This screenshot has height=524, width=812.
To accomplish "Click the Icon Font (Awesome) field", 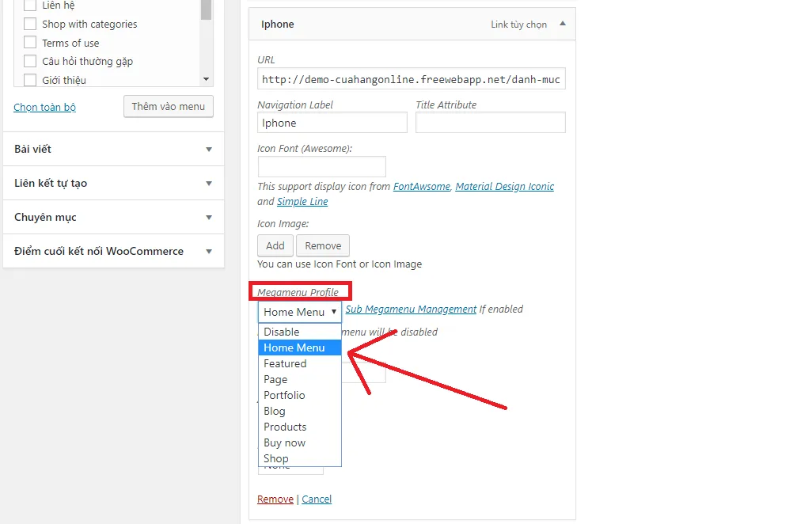I will coord(321,167).
